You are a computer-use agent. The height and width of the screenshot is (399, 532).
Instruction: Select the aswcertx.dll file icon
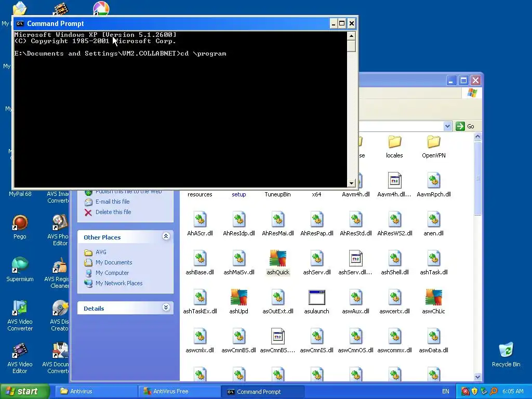point(395,298)
